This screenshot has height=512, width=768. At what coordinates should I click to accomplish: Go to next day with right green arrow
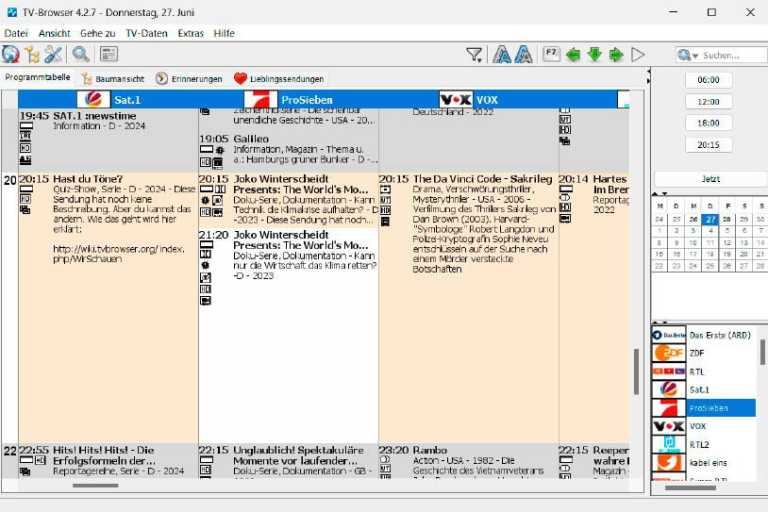pyautogui.click(x=616, y=55)
